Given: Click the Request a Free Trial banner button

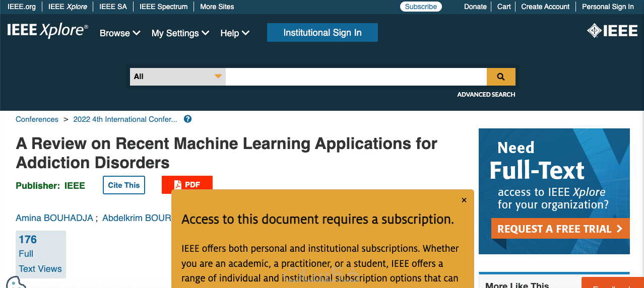Looking at the screenshot, I should tap(560, 229).
